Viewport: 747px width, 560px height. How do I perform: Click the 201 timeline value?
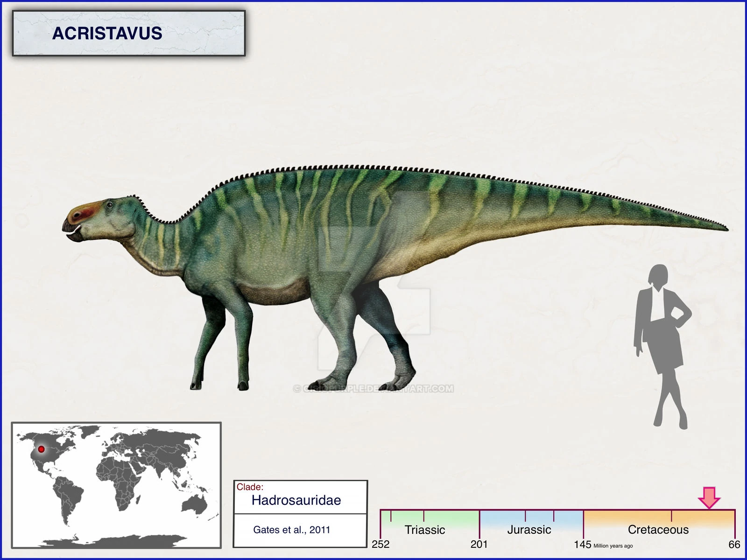coord(479,544)
